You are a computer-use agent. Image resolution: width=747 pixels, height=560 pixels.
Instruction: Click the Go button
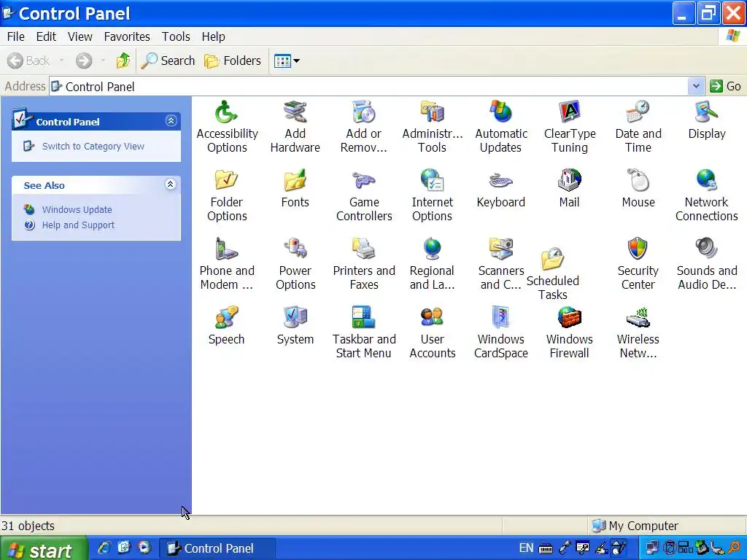pos(726,86)
